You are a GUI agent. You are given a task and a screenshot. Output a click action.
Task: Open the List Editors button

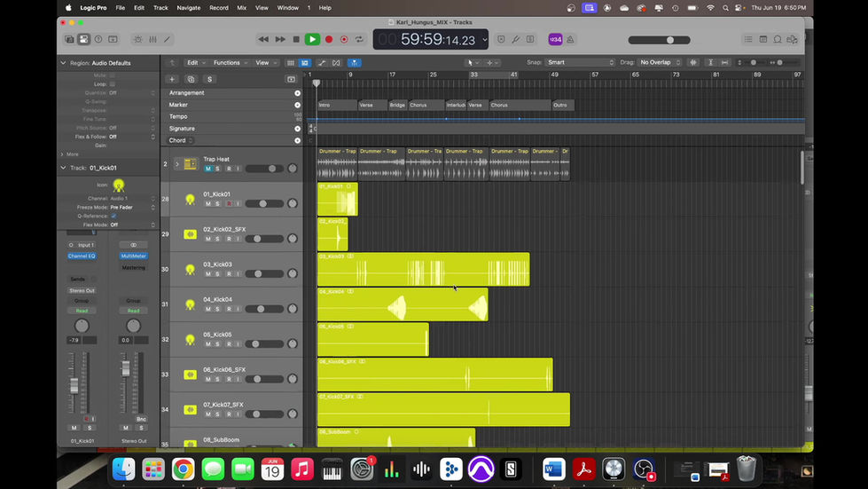[748, 39]
